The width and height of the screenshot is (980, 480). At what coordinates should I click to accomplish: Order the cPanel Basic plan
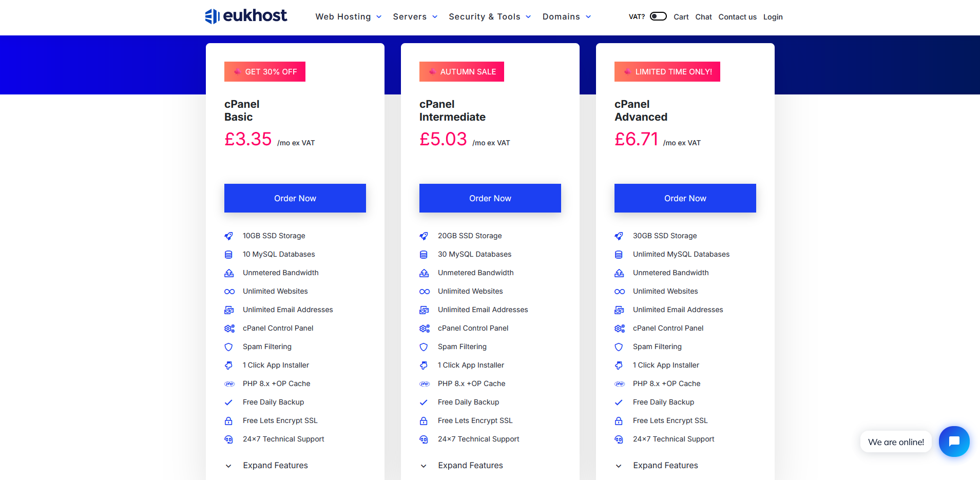point(295,198)
